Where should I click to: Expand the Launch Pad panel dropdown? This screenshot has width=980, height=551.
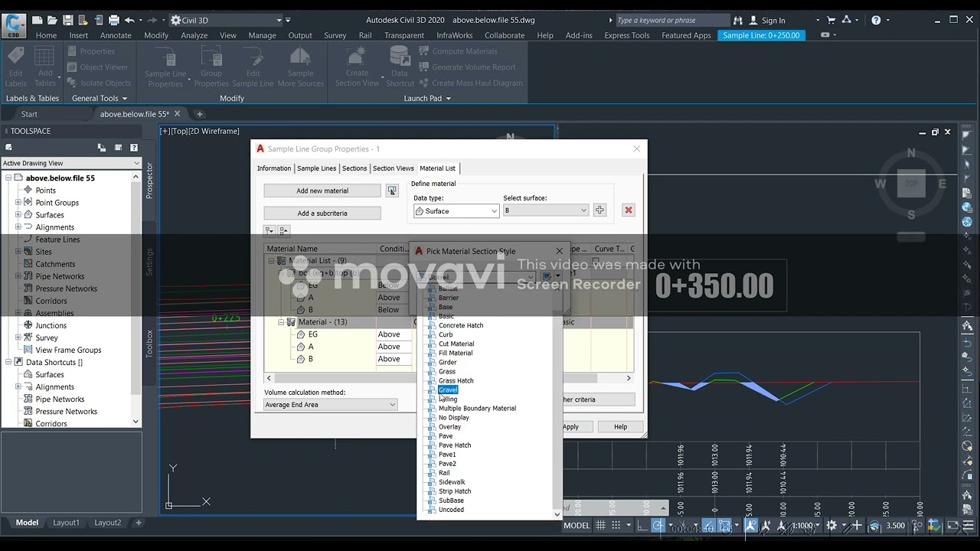click(x=427, y=98)
